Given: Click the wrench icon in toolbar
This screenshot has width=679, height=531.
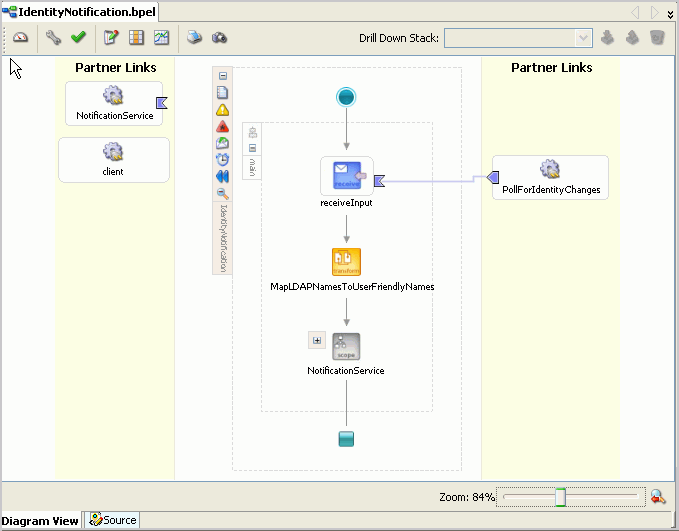Looking at the screenshot, I should [x=53, y=38].
